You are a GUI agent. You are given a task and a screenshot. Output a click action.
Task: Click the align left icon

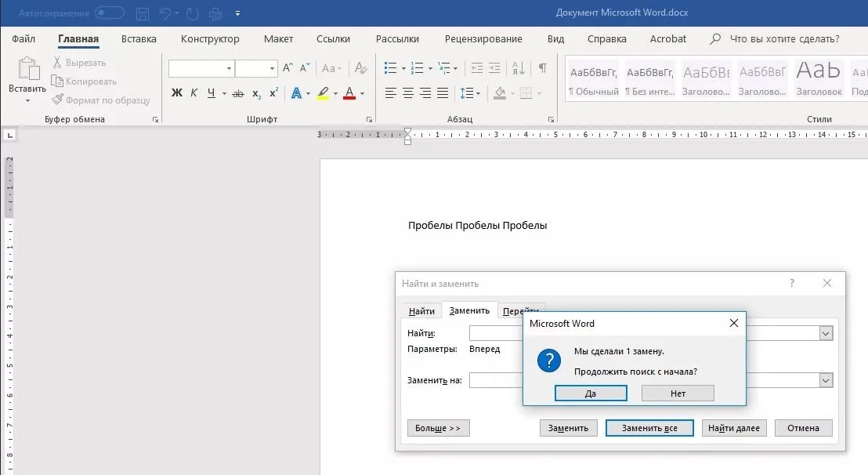point(391,93)
